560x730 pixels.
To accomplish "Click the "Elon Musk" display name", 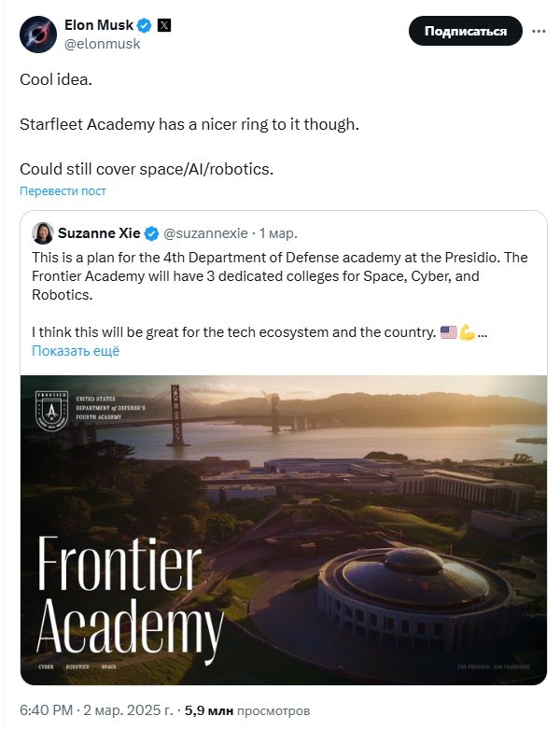I will click(x=96, y=25).
